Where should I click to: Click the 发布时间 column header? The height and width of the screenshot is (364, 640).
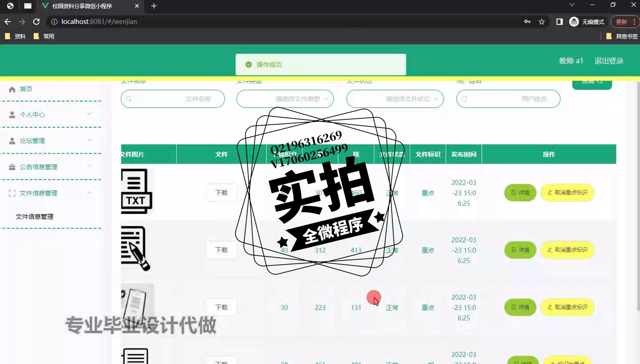click(x=464, y=154)
